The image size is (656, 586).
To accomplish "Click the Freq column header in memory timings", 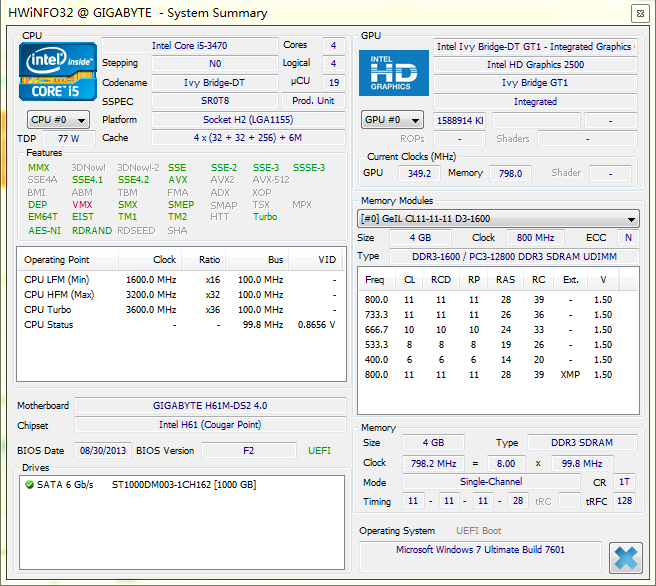I will tap(377, 280).
